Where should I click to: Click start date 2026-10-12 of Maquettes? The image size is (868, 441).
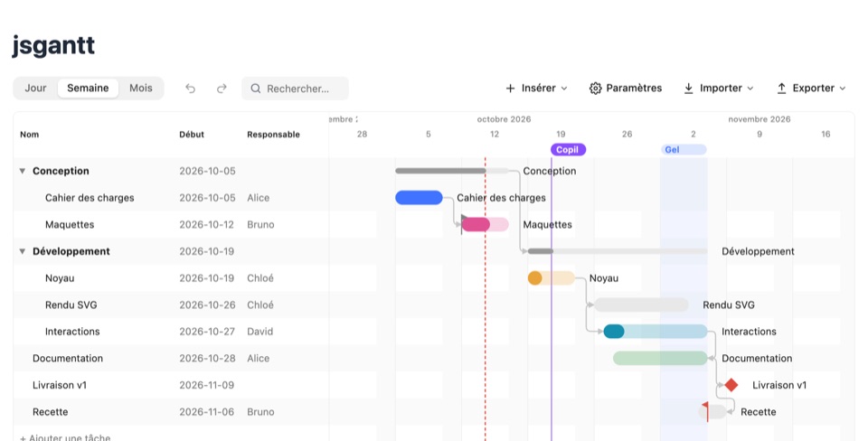coord(206,225)
